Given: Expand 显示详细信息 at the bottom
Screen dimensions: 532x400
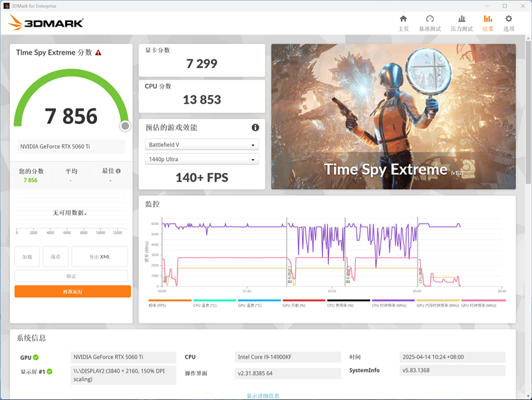Looking at the screenshot, I should click(265, 394).
